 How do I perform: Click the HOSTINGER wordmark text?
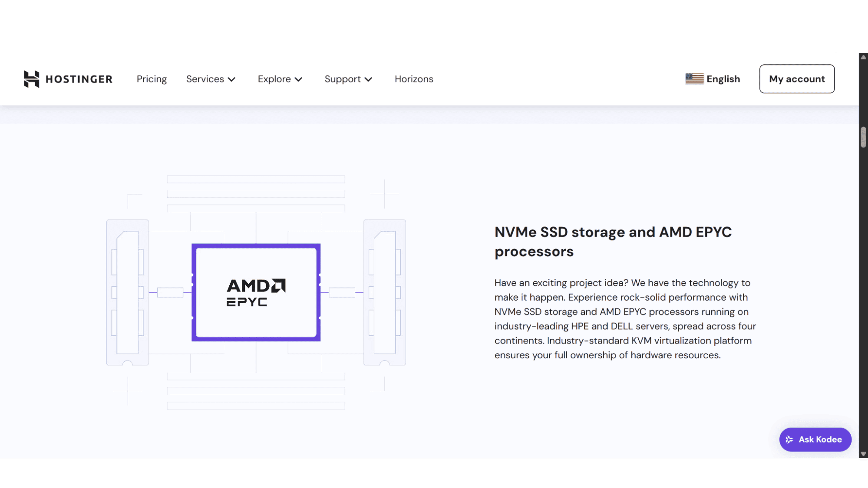coord(79,79)
